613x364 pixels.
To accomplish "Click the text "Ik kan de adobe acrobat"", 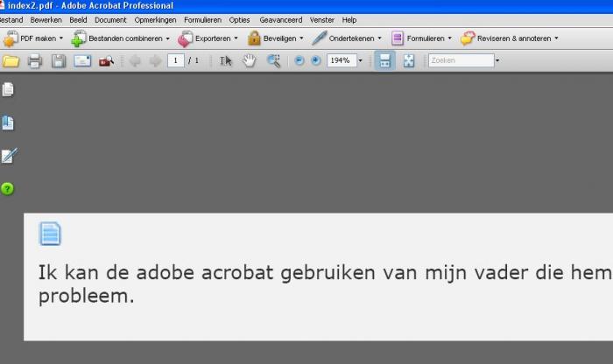I will (x=156, y=272).
